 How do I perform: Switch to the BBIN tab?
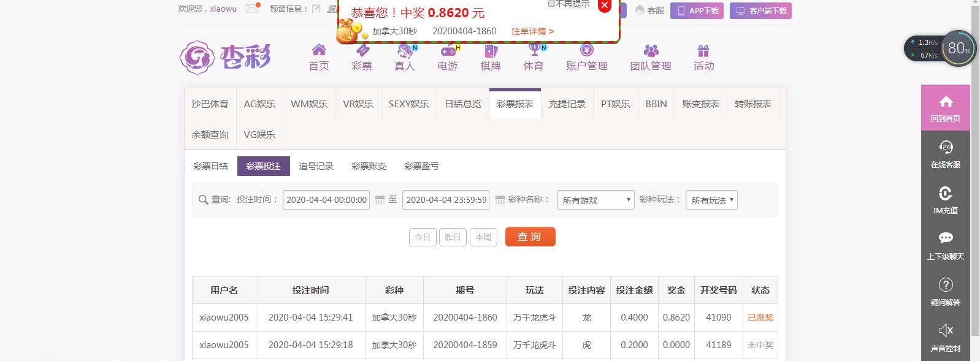click(656, 104)
